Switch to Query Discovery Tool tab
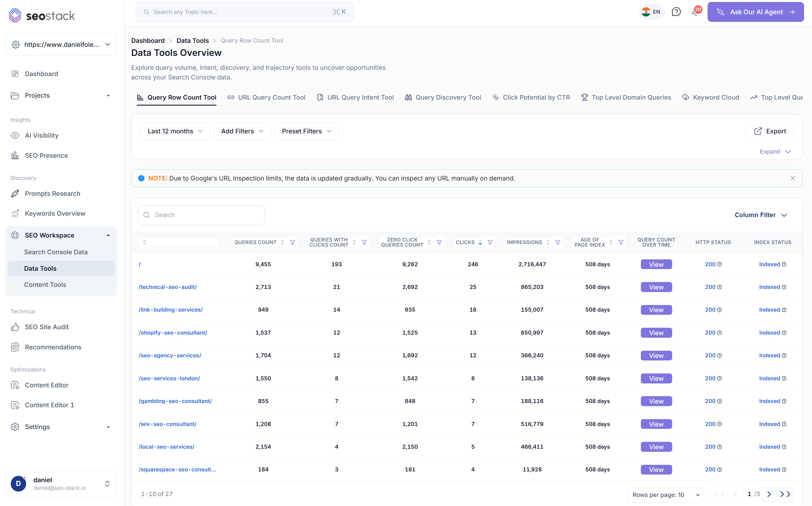The height and width of the screenshot is (506, 812). 443,97
